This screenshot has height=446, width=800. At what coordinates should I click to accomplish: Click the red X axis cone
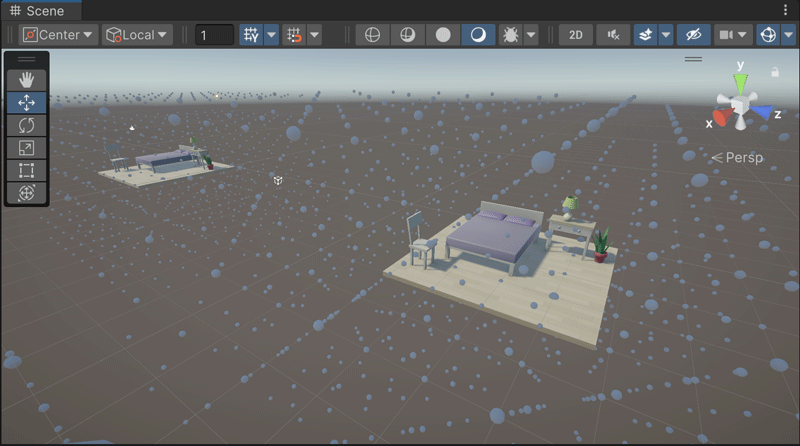721,115
